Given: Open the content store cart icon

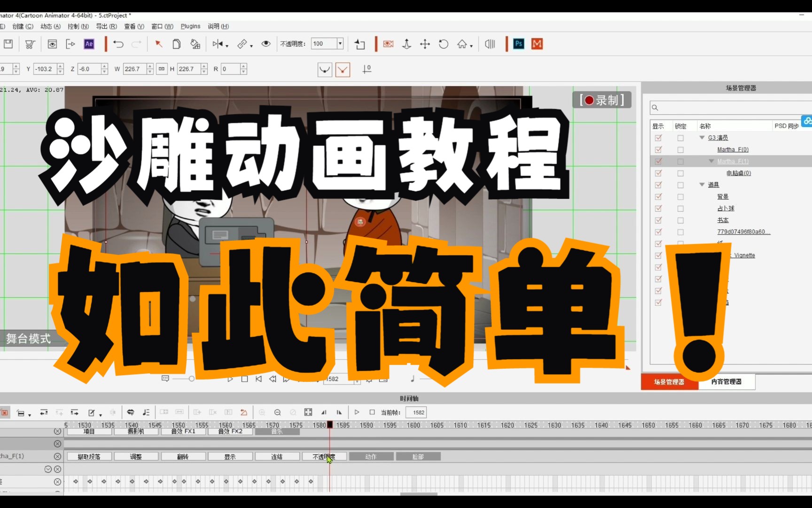Looking at the screenshot, I should coord(30,44).
